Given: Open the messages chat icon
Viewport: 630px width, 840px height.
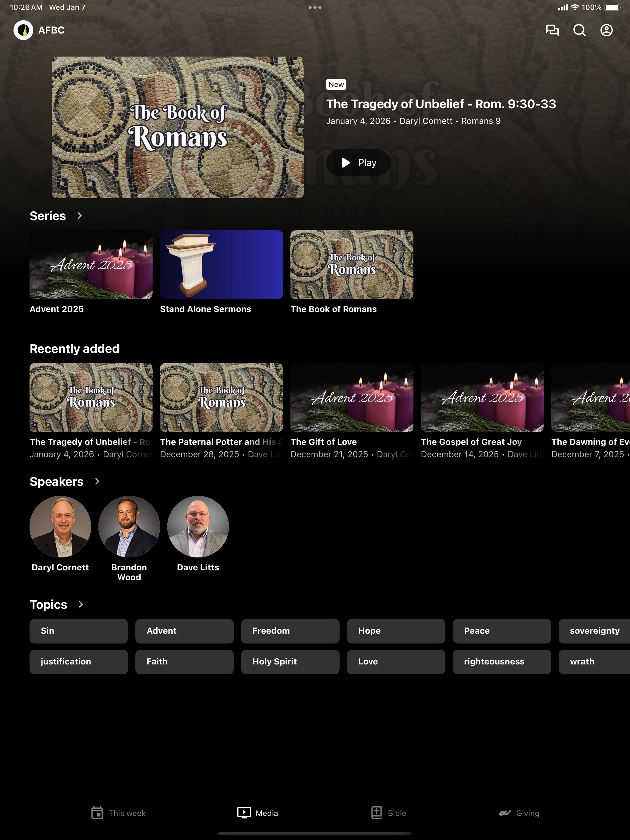Looking at the screenshot, I should coord(552,30).
